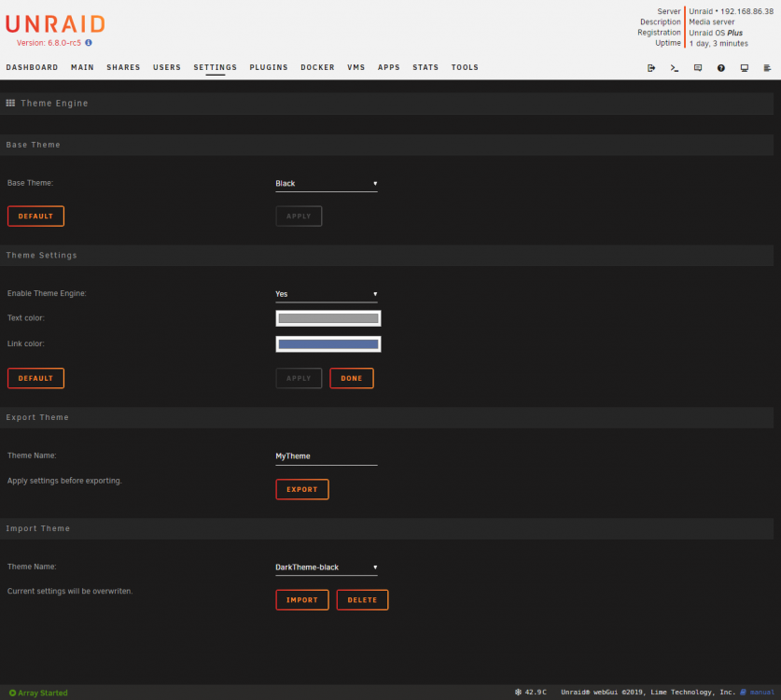Image resolution: width=781 pixels, height=700 pixels.
Task: Click the Array Started status icon
Action: pos(12,693)
